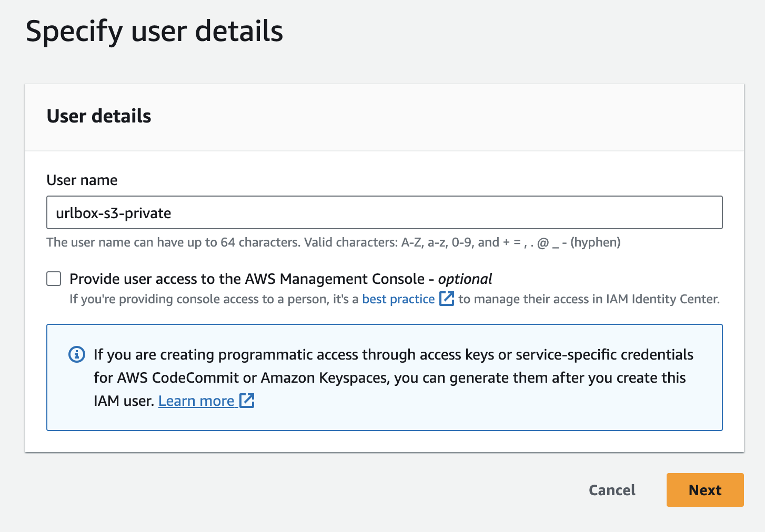This screenshot has height=532, width=765.
Task: Click the 'IAM user.' text before Learn more
Action: [124, 401]
